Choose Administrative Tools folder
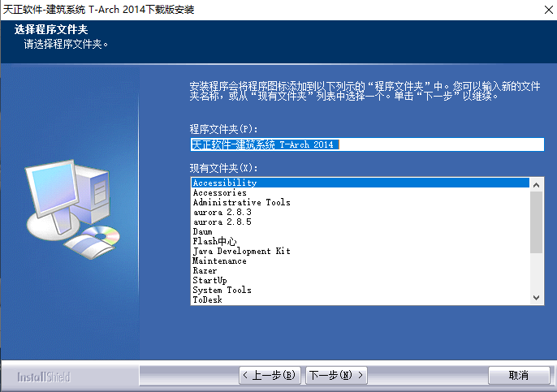 [361, 202]
